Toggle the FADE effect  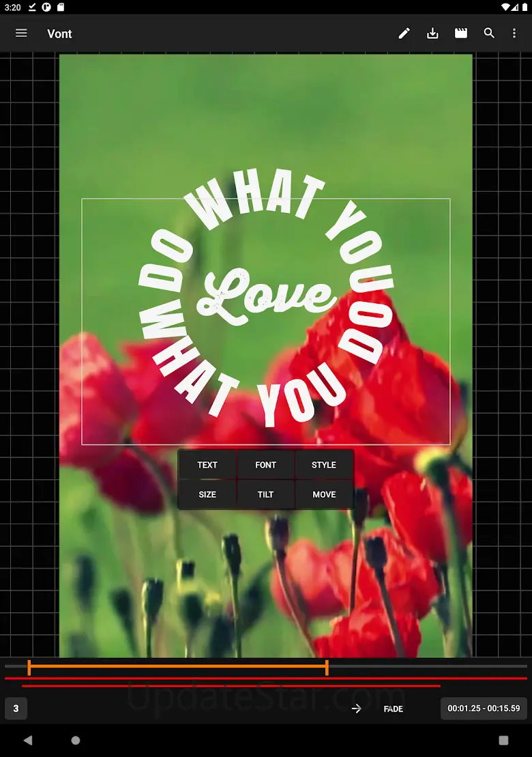tap(394, 709)
